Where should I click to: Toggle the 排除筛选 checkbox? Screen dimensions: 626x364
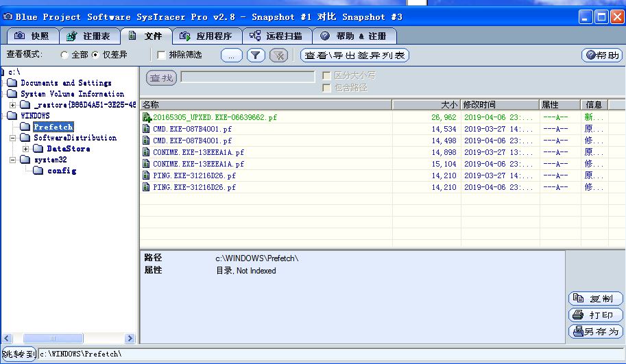click(x=161, y=55)
